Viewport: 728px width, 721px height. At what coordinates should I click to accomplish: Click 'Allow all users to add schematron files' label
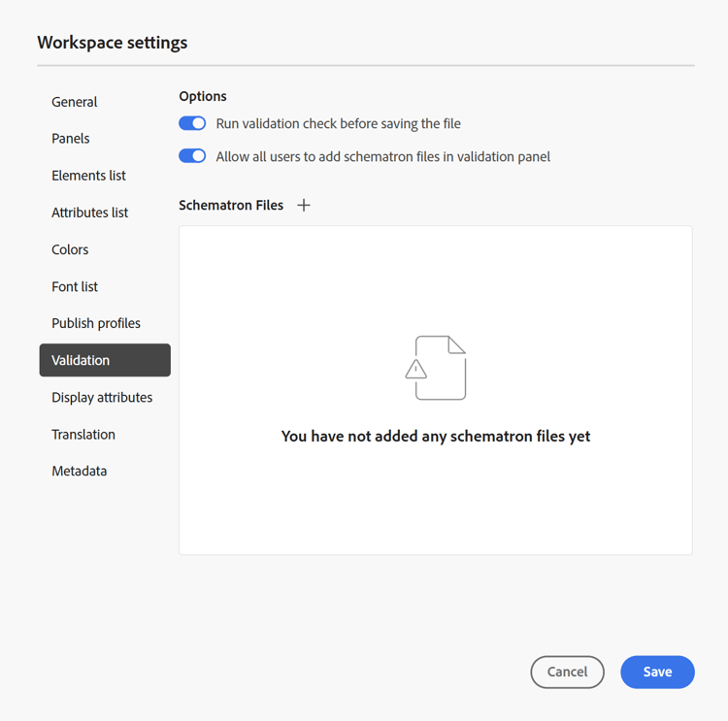pyautogui.click(x=383, y=156)
